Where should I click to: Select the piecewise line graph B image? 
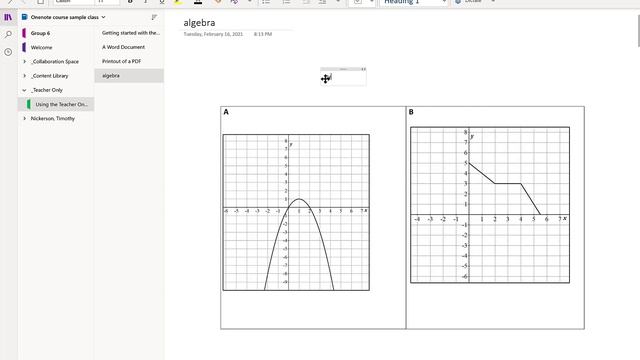tap(490, 205)
